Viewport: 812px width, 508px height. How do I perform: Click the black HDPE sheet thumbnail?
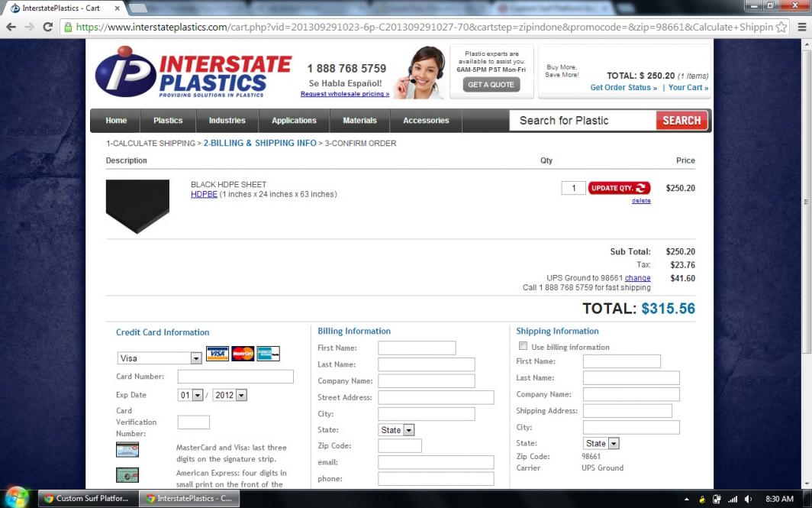tap(137, 206)
